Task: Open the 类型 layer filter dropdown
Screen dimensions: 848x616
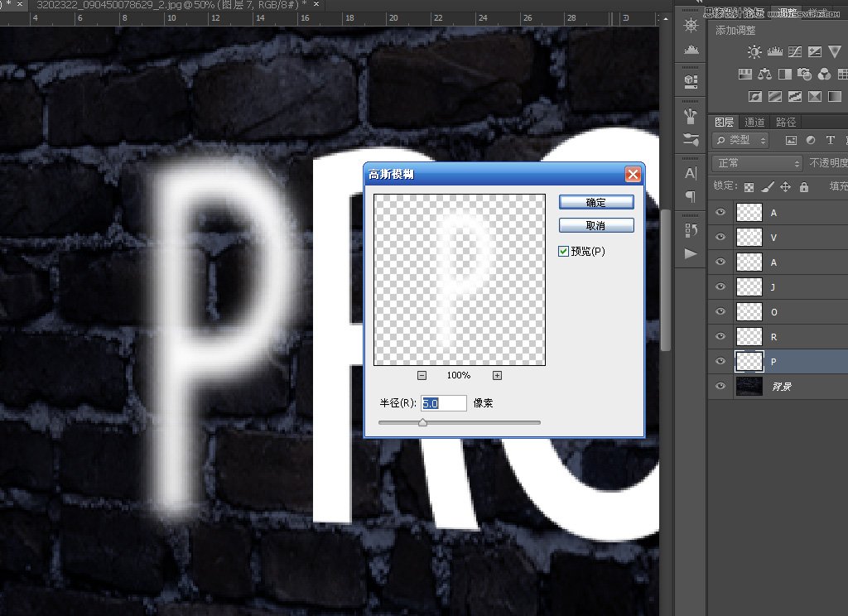Action: 740,140
